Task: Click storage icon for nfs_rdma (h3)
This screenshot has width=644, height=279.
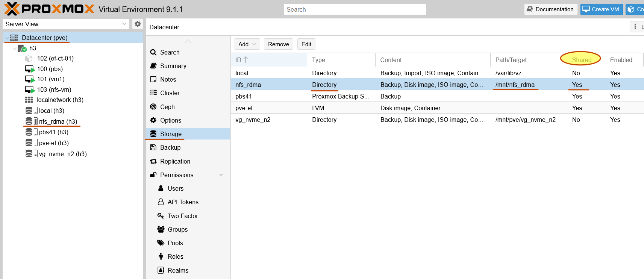Action: tap(31, 121)
